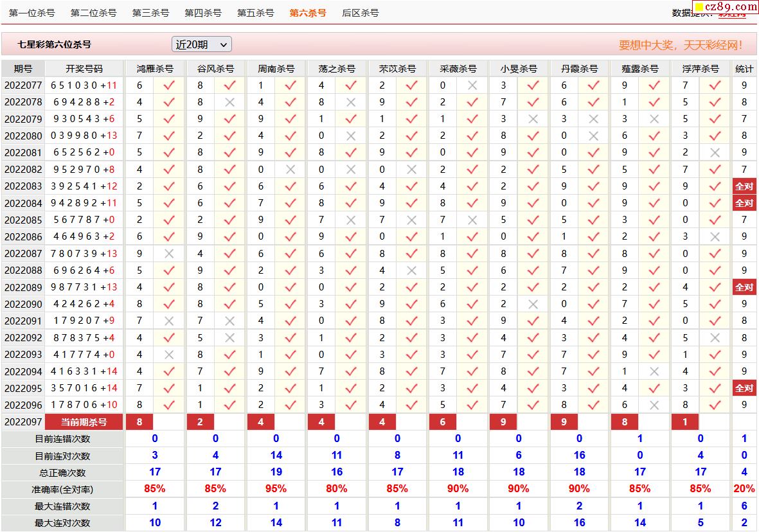Click the X mark for 浮萍杀号 in row 2022081
The width and height of the screenshot is (759, 532).
coord(715,152)
